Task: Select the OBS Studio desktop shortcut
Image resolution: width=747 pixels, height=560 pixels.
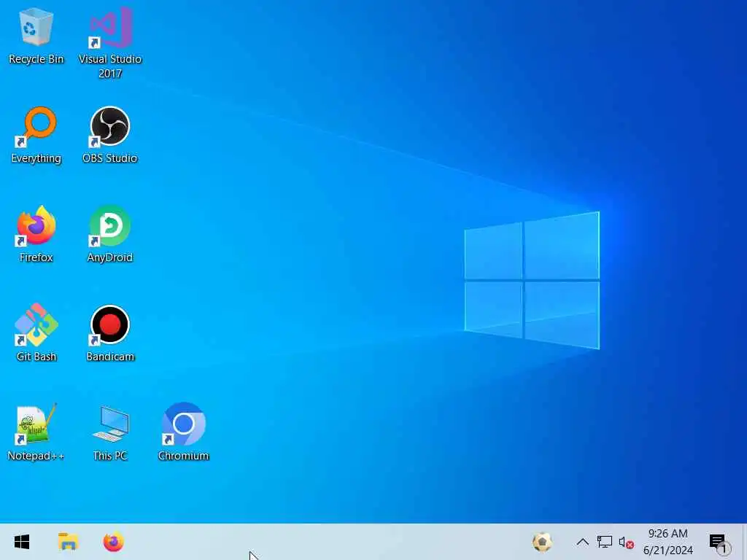Action: tap(110, 135)
